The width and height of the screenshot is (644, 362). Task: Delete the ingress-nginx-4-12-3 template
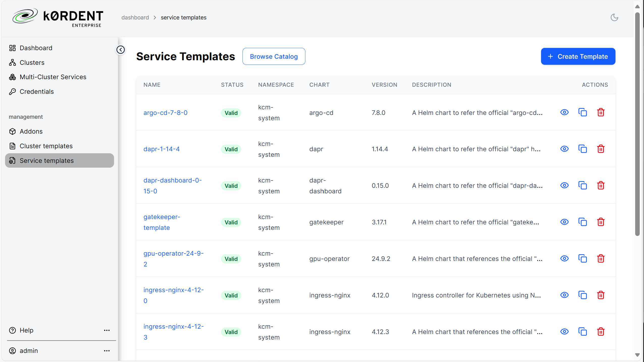pyautogui.click(x=601, y=332)
